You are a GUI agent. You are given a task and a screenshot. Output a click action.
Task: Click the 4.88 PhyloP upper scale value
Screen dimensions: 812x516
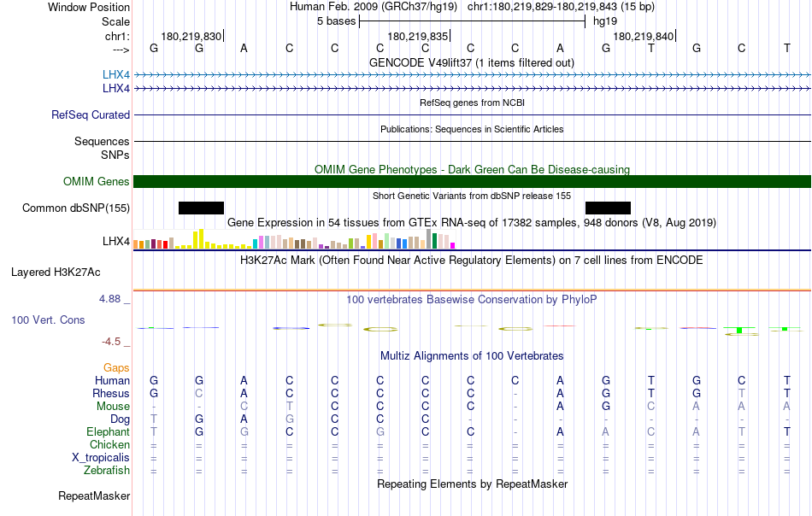tap(109, 299)
